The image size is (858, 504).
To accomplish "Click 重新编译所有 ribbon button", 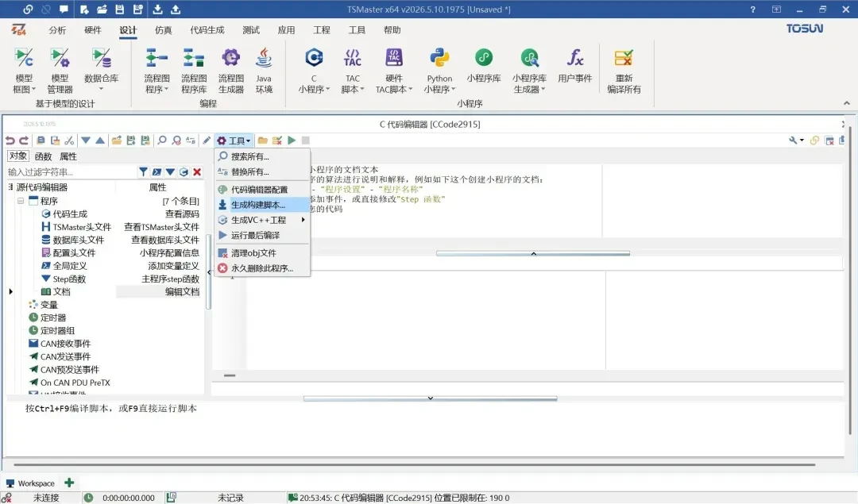I will point(624,71).
